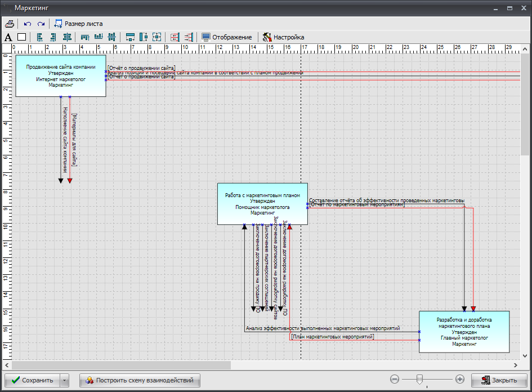Align selected objects to top edges

85,37
